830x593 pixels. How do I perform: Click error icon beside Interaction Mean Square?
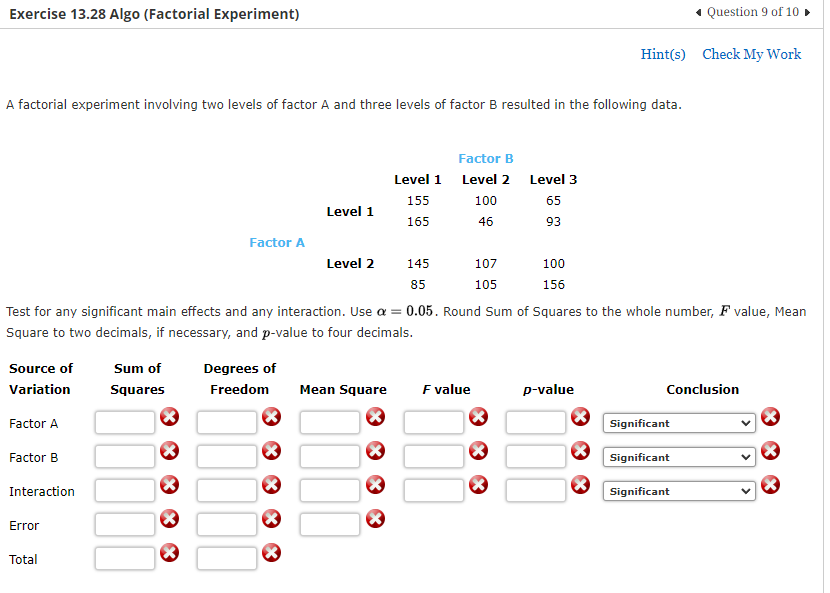click(x=375, y=484)
